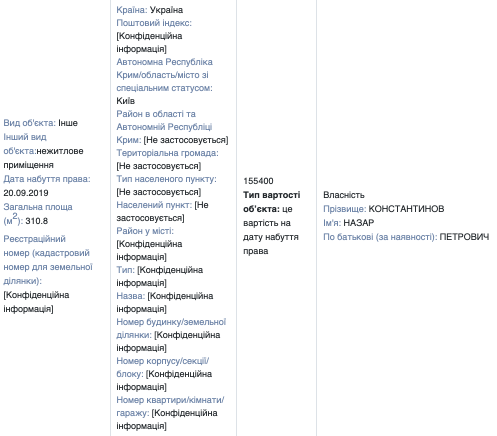Click the value 155400

click(258, 181)
